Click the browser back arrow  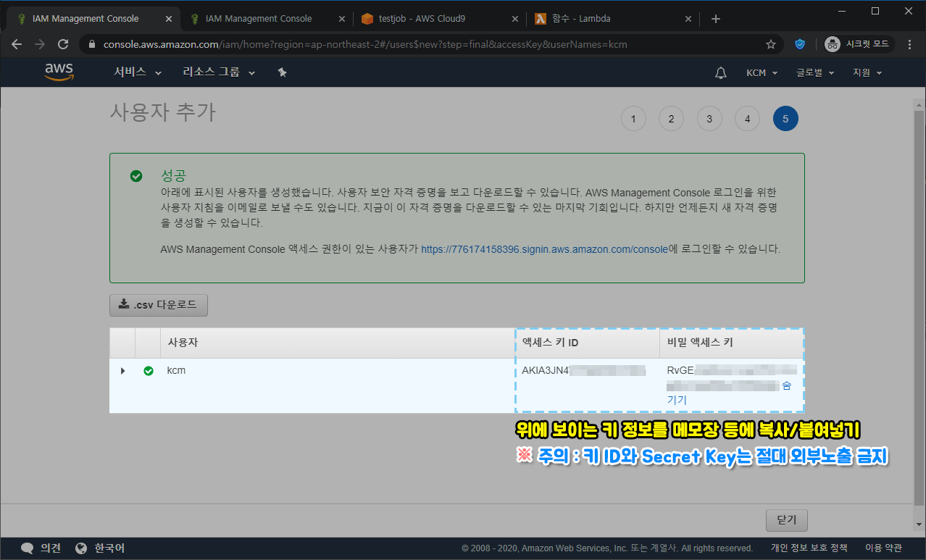17,44
